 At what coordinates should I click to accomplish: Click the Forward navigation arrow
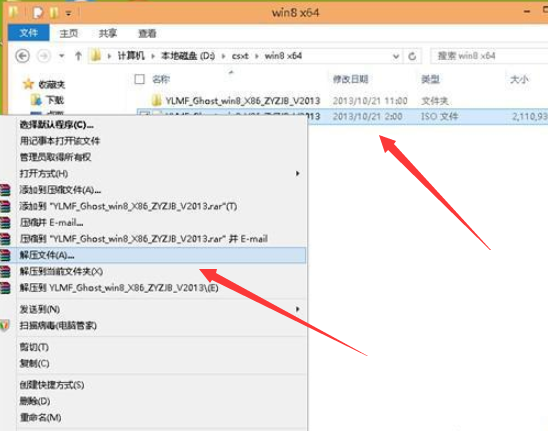point(44,56)
